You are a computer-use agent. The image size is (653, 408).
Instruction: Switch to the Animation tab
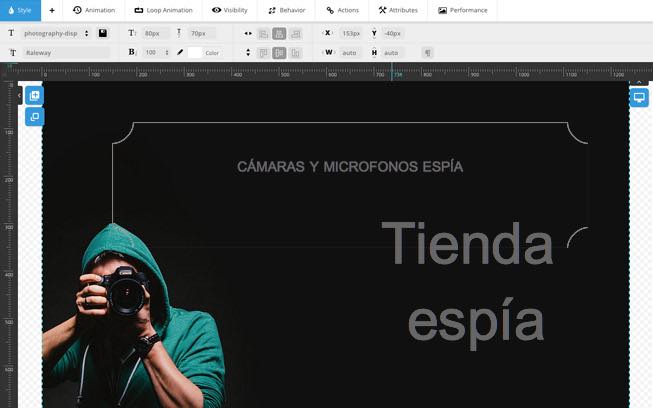(94, 10)
